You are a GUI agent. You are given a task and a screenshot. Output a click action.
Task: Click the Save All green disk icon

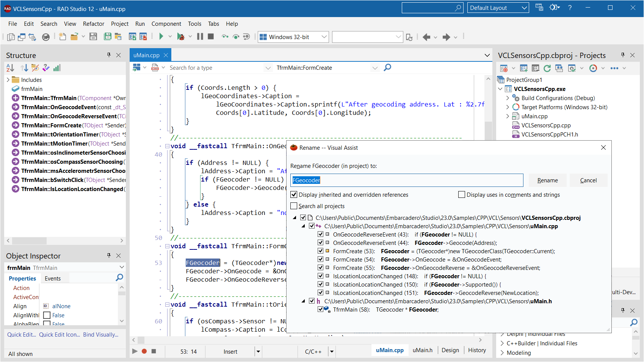(x=108, y=37)
